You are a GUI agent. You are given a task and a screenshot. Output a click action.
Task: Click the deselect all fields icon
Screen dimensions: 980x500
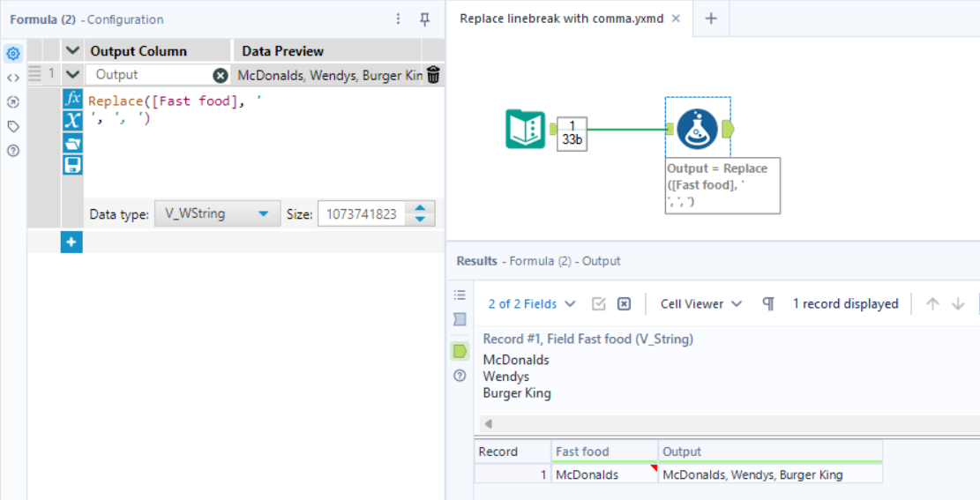624,303
